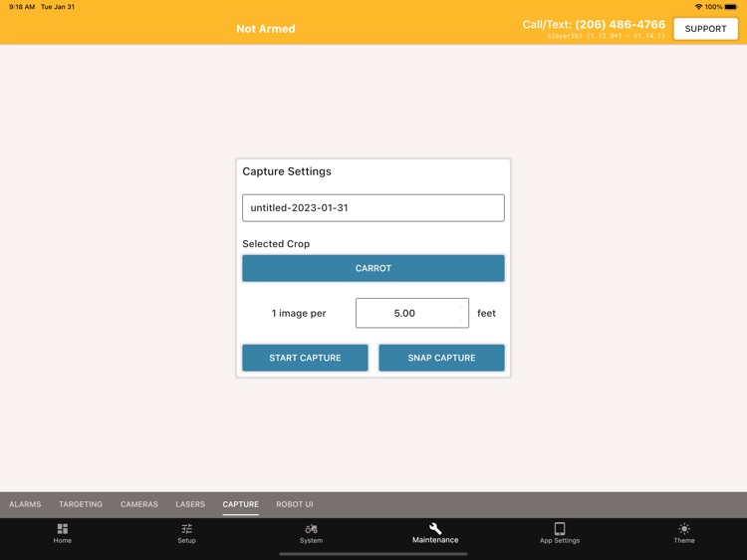Click the Capture Settings heading
The image size is (747, 560).
(x=287, y=171)
